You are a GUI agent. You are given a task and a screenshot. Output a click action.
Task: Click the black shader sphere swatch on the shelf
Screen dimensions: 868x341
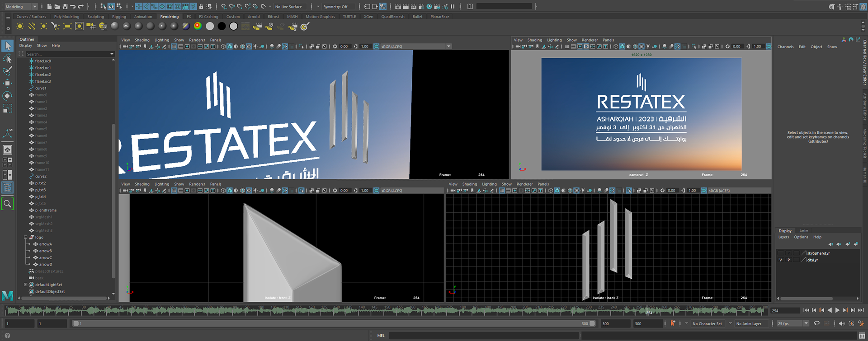[222, 26]
